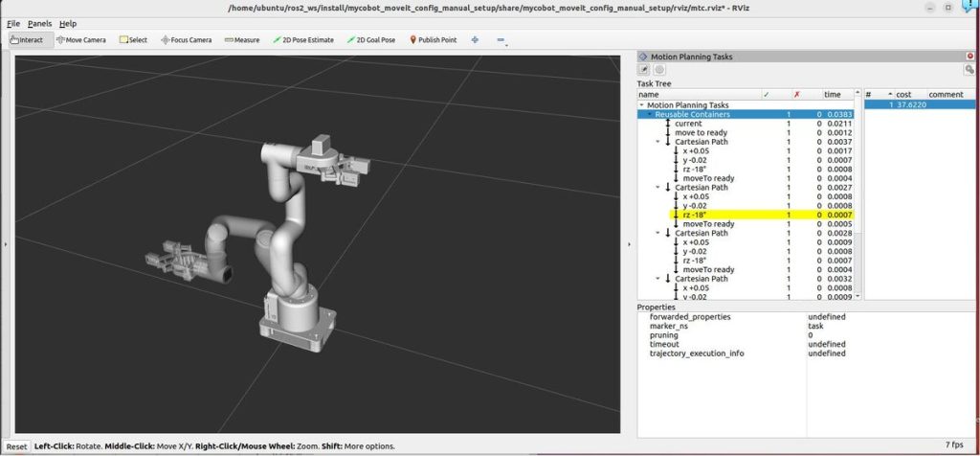Click the blue minus remove-tool icon

point(500,39)
